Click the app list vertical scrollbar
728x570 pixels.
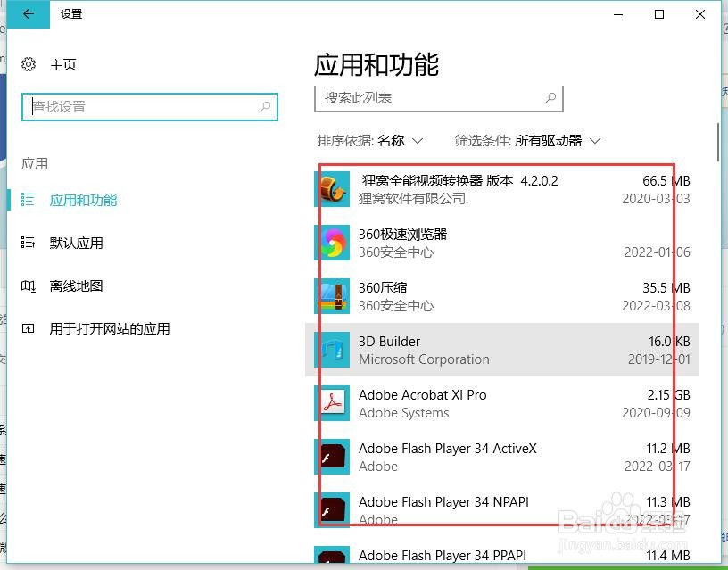[718, 141]
